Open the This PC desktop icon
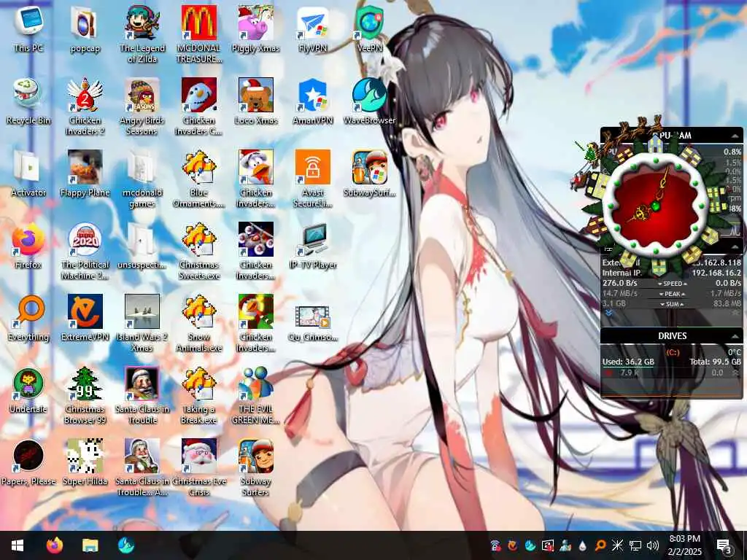This screenshot has width=747, height=560. point(28,29)
